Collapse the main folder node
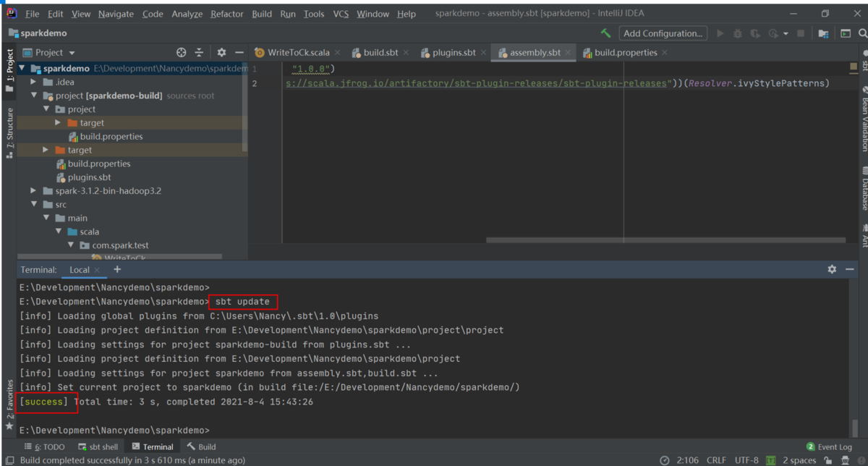This screenshot has height=466, width=868. (46, 218)
